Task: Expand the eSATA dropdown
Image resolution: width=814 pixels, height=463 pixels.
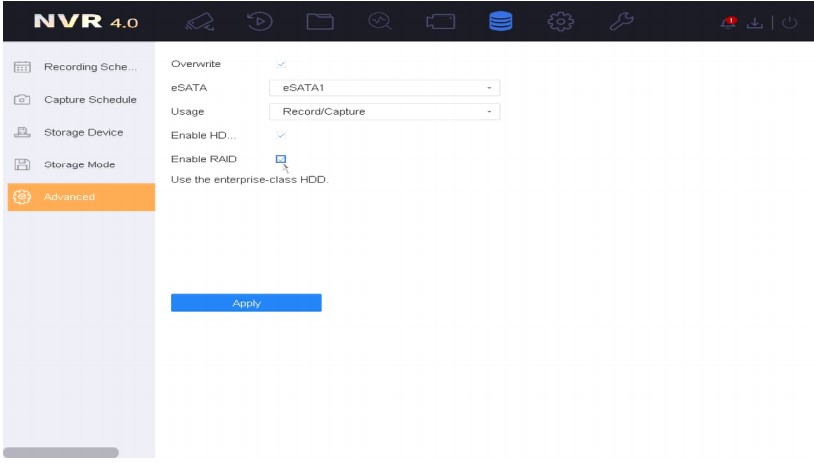Action: (x=384, y=88)
